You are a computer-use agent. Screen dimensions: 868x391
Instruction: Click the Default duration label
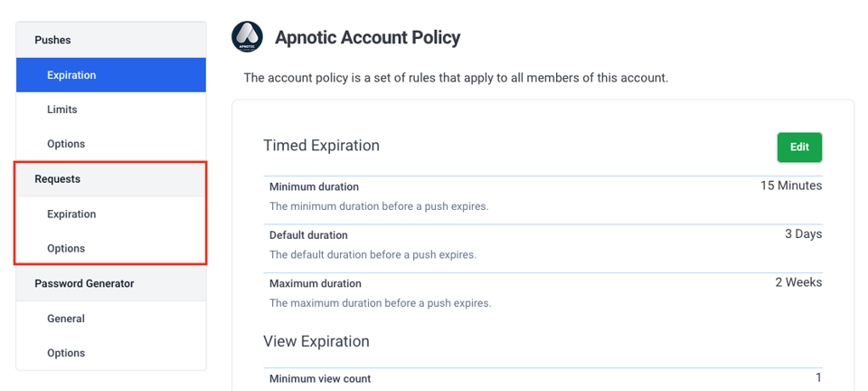point(308,235)
